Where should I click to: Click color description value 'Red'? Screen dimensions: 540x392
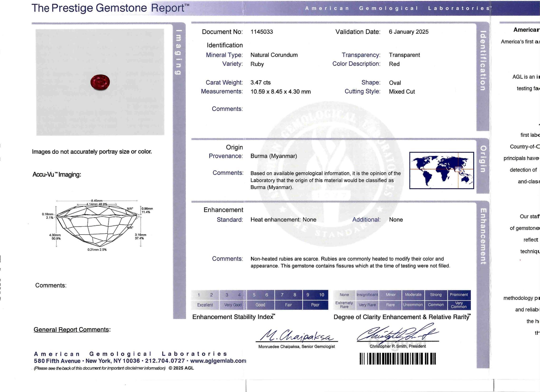394,64
